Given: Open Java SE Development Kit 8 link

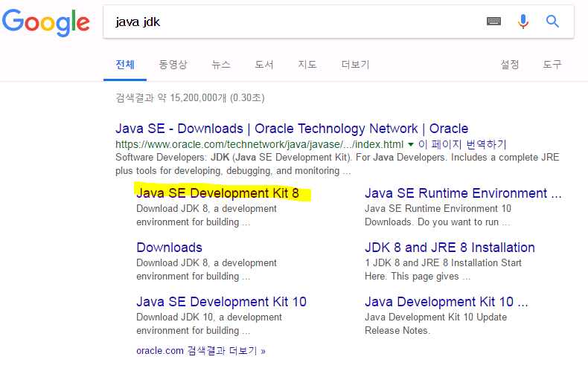Looking at the screenshot, I should 217,193.
